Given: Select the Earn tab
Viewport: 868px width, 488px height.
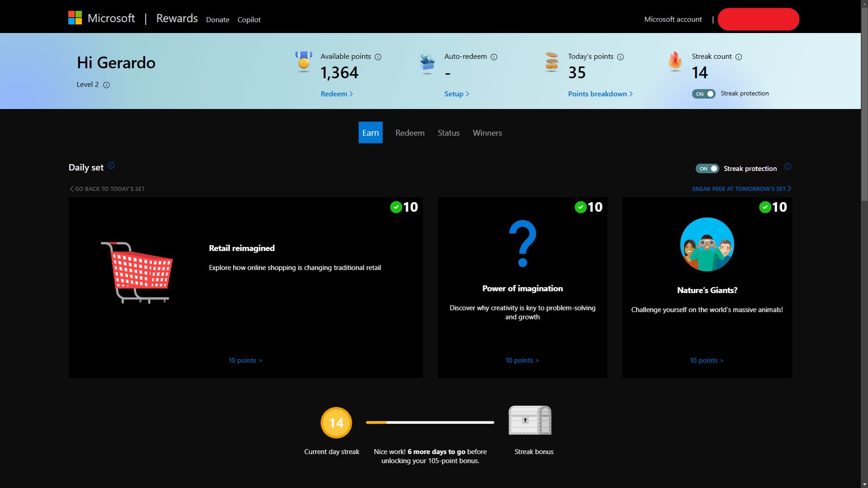Looking at the screenshot, I should coord(370,133).
